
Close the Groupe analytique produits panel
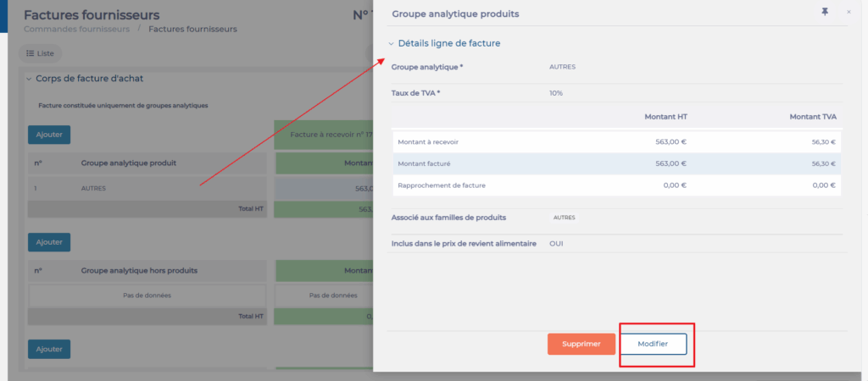pos(849,12)
